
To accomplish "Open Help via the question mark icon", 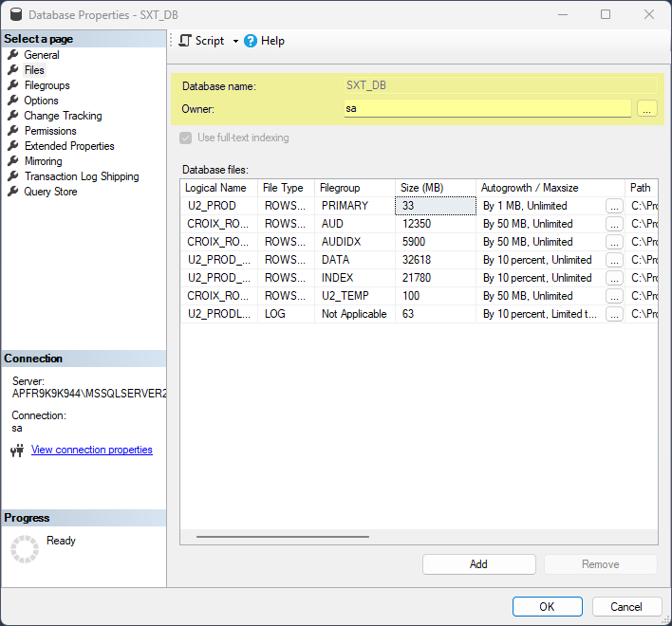I will 251,41.
